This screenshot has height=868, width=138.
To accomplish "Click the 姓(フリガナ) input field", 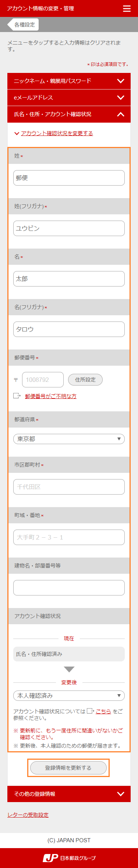I will [69, 228].
